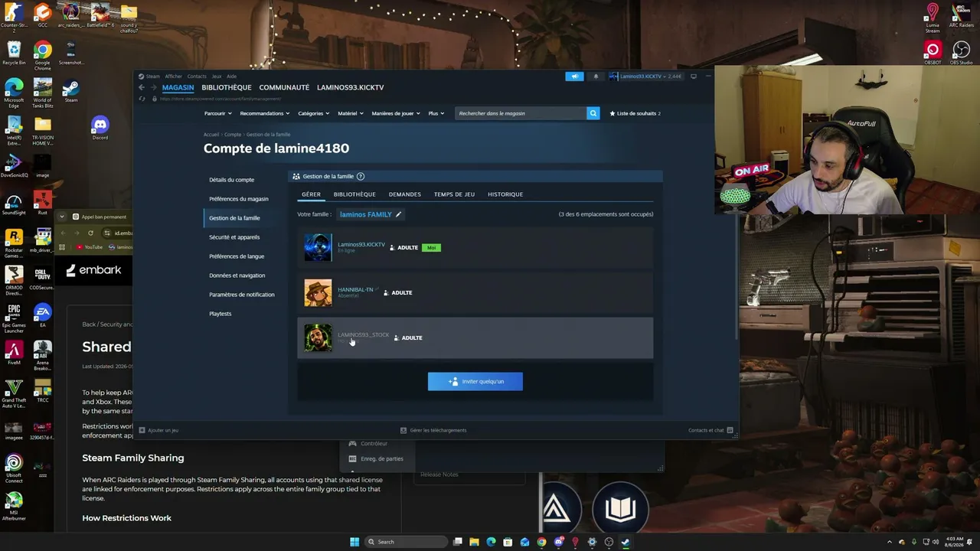Image resolution: width=980 pixels, height=551 pixels.
Task: Focus the store search field
Action: (521, 113)
